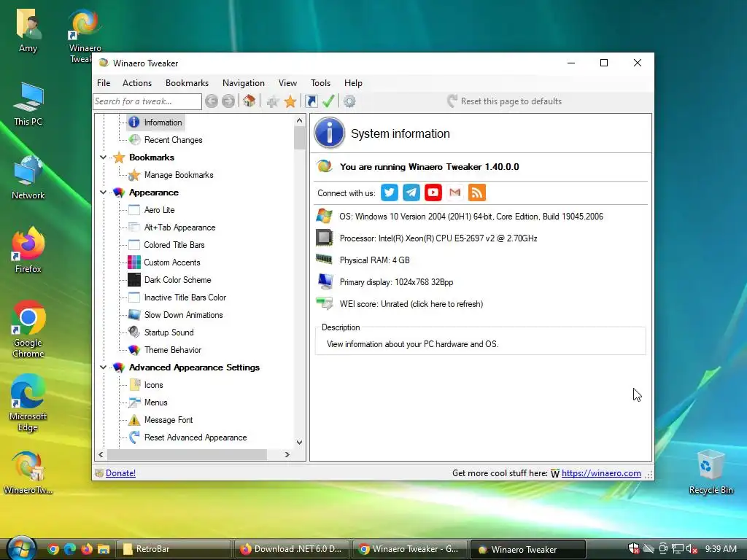747x560 pixels.
Task: Switch to RetroBar taskbar button
Action: point(174,549)
